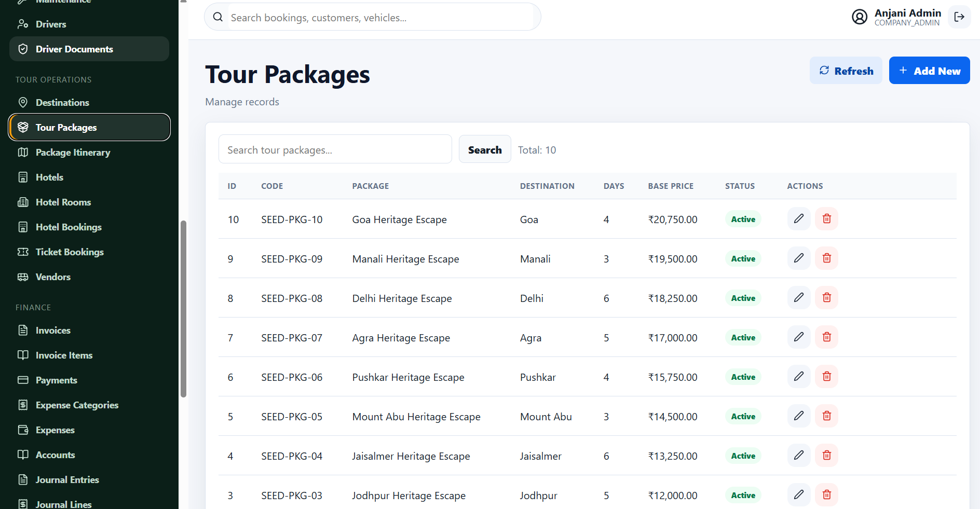
Task: Remove the Agra Heritage Escape package
Action: pyautogui.click(x=827, y=337)
